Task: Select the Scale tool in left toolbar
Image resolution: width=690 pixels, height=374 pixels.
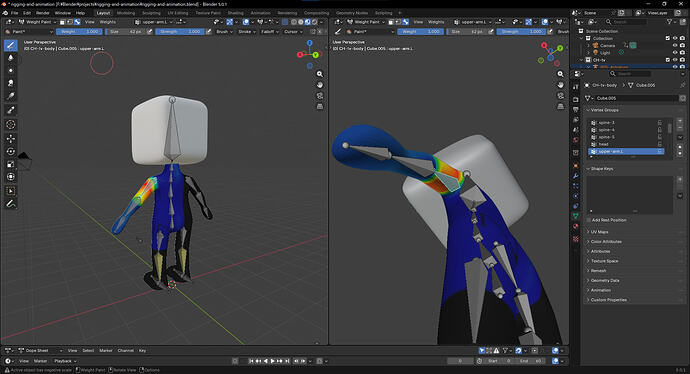Action: 11,164
